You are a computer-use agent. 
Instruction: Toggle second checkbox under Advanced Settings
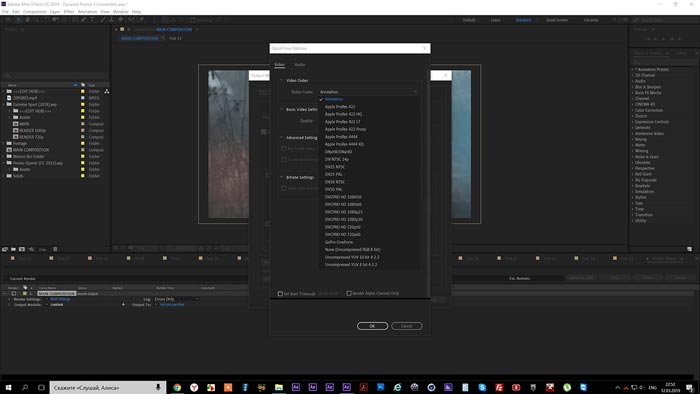coord(284,159)
